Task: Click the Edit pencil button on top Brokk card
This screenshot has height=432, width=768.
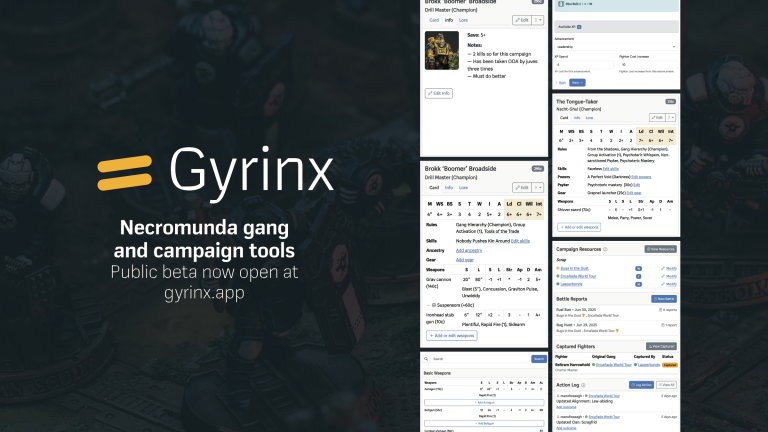Action: (520, 19)
